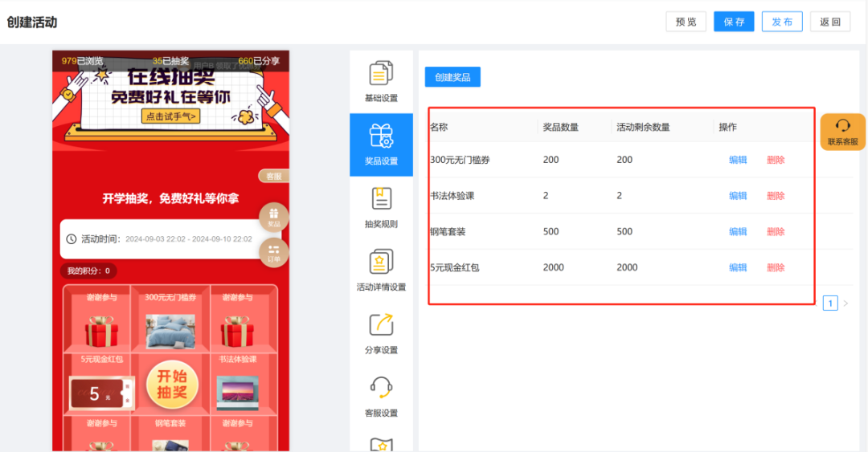Go to next page arrow in pagination
The image size is (868, 452).
coord(845,303)
